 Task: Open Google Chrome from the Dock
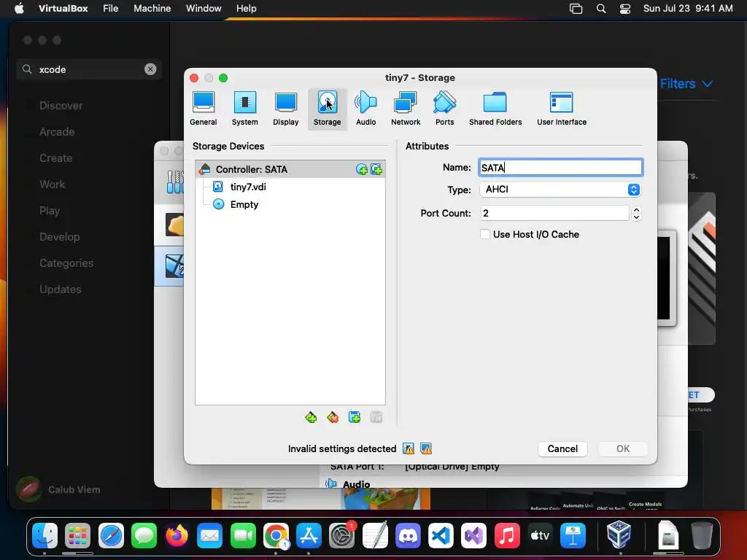click(x=276, y=535)
